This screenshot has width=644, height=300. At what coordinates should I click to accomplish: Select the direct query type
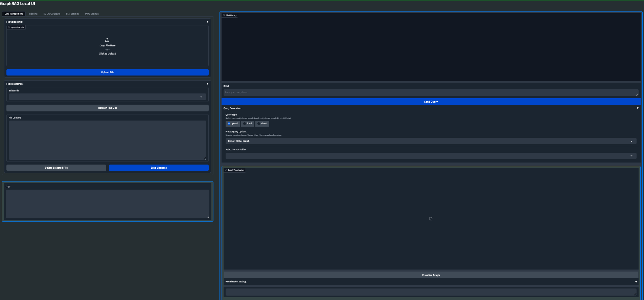point(259,124)
